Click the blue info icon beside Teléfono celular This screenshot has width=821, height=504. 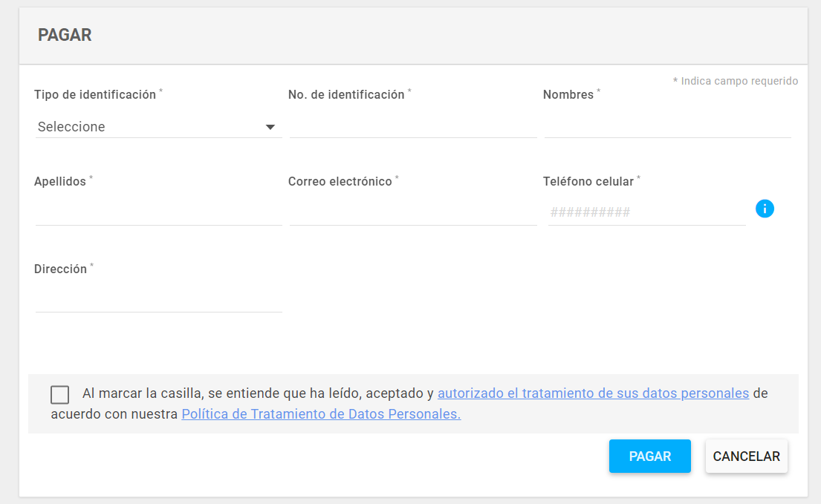[x=765, y=209]
